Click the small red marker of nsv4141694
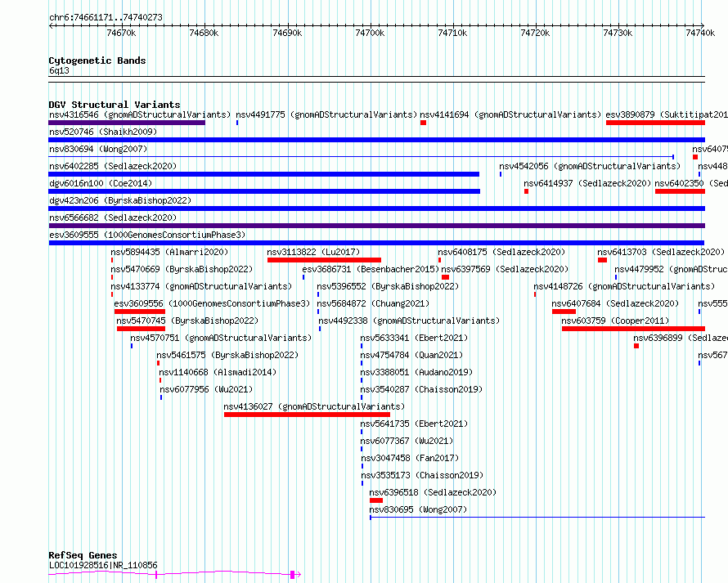 [x=423, y=123]
